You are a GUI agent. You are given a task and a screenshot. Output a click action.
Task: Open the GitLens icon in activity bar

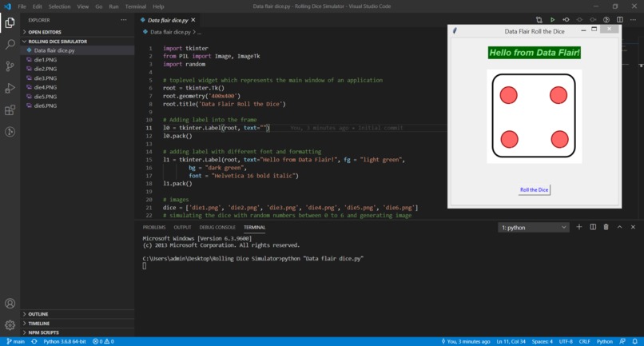tap(10, 132)
